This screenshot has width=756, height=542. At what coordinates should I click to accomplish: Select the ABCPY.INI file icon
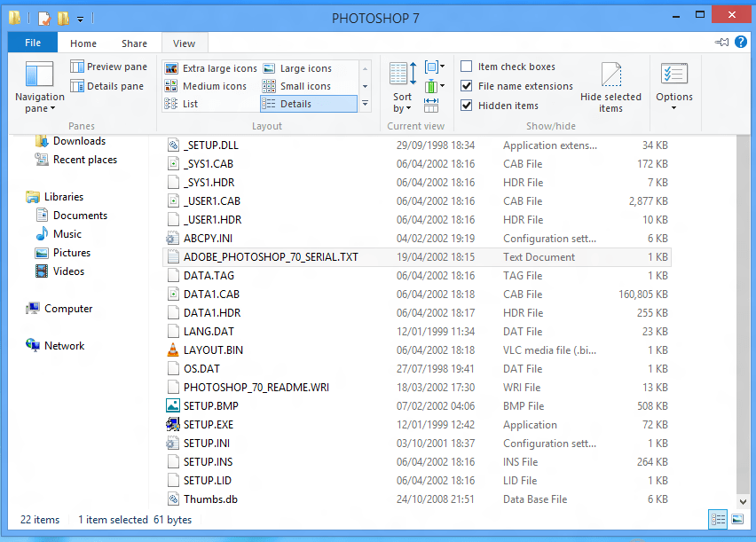coord(173,239)
